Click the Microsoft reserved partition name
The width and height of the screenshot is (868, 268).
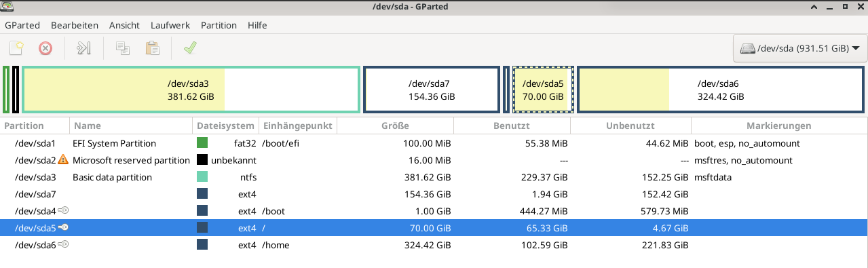click(131, 160)
